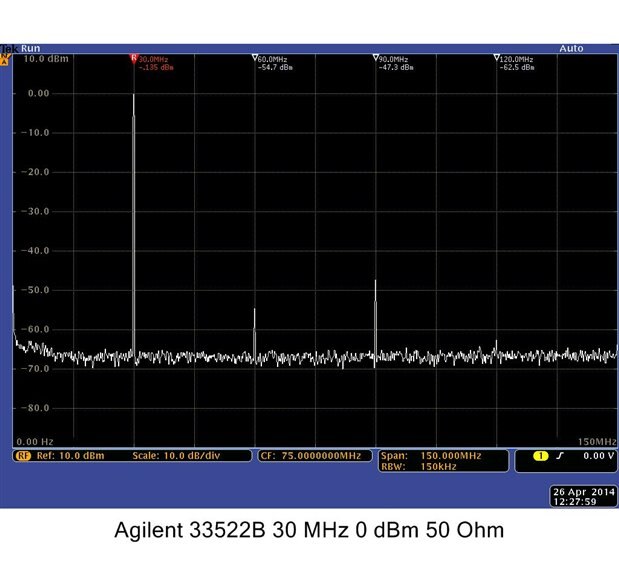The height and width of the screenshot is (581, 619).
Task: Click the -54.7 dBm marker amplitude readout
Action: 275,67
